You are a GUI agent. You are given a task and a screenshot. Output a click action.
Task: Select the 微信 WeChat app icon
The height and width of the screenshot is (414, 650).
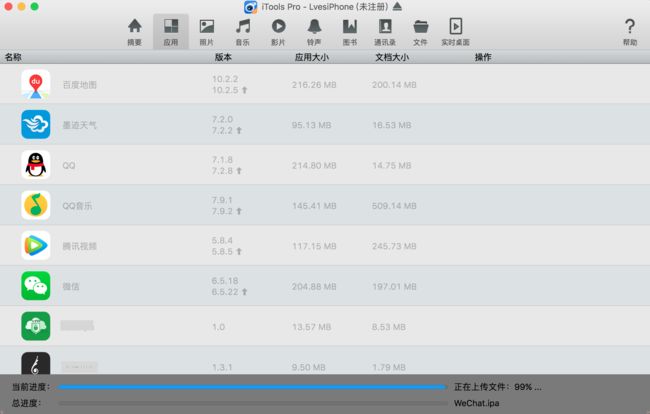[x=36, y=286]
